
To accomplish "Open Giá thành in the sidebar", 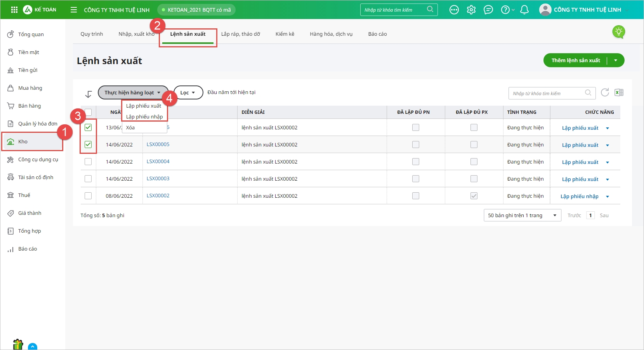I will click(30, 213).
